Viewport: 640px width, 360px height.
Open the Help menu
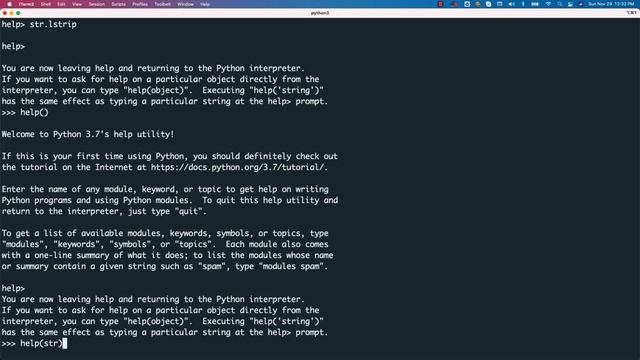click(x=205, y=4)
